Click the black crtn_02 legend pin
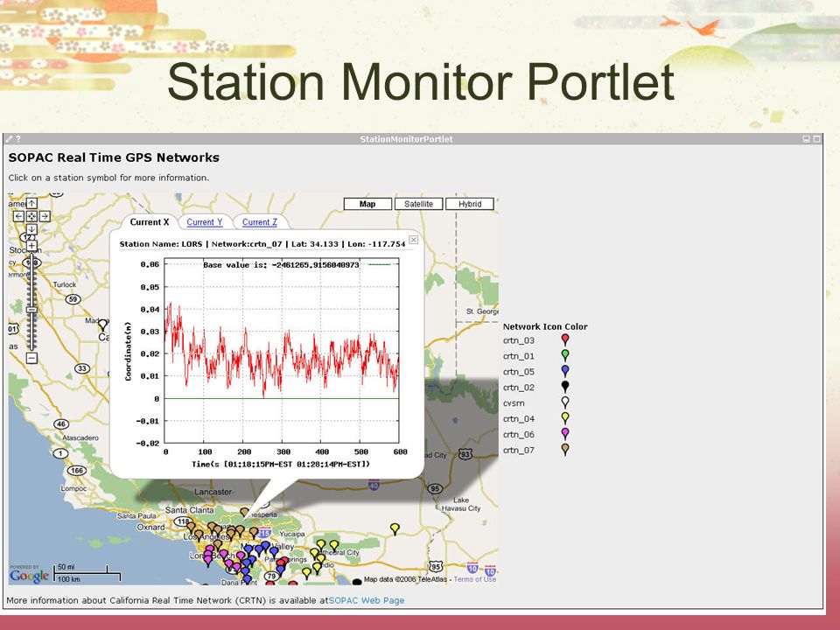 click(565, 387)
